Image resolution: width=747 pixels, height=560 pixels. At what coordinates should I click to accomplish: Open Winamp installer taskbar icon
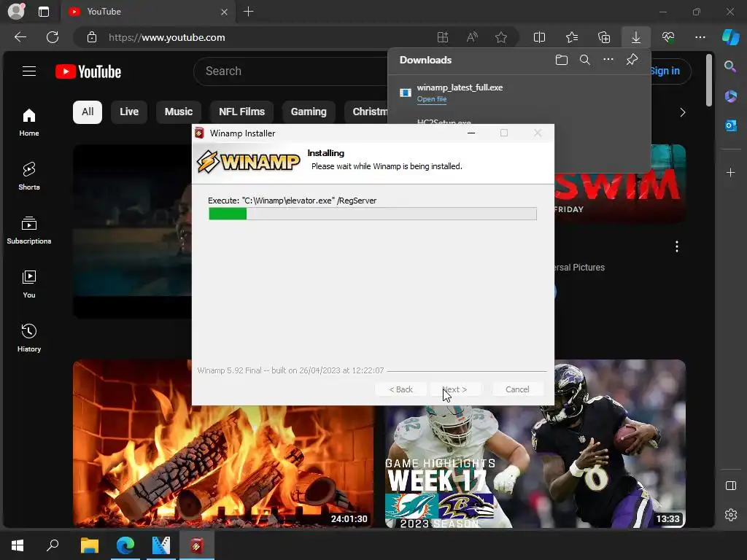196,545
